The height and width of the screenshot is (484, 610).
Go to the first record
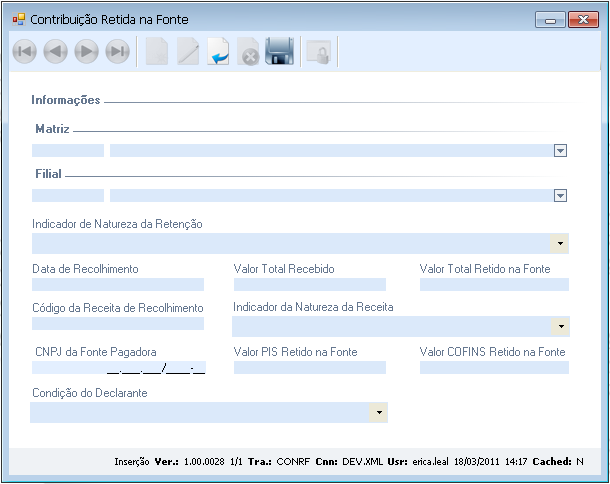coord(25,51)
